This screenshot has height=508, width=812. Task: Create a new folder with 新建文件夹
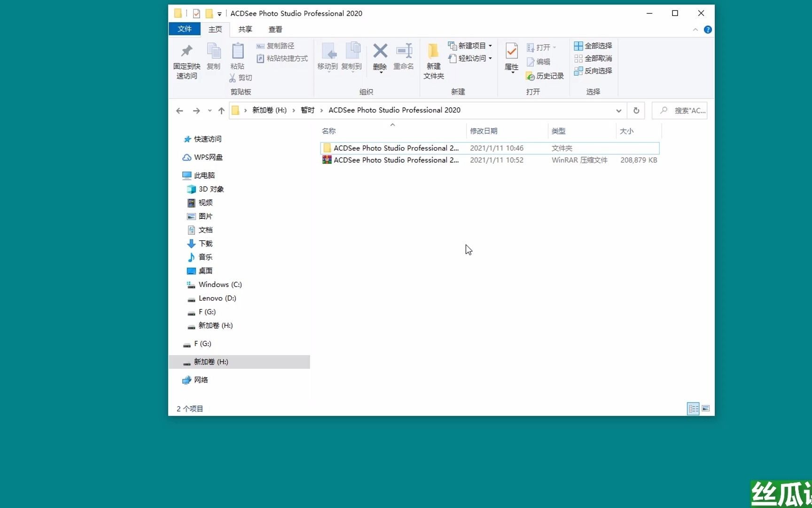tap(433, 60)
